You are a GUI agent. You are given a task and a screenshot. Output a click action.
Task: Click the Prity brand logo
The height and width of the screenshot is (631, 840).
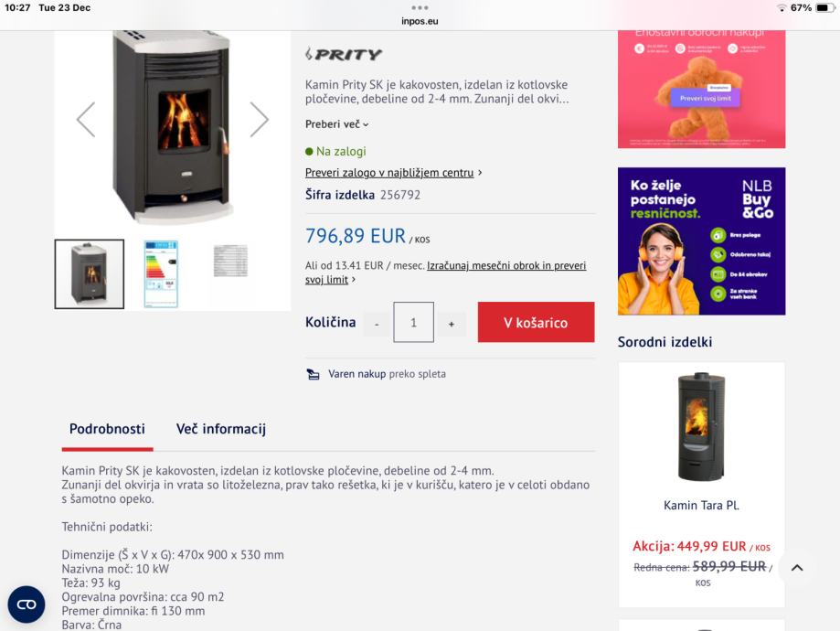pyautogui.click(x=344, y=55)
